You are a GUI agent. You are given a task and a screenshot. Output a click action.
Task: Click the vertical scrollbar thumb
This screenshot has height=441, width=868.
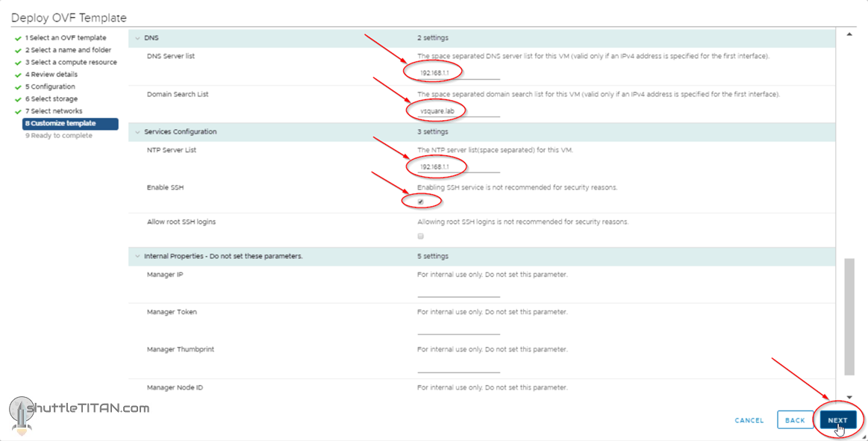coord(849,317)
